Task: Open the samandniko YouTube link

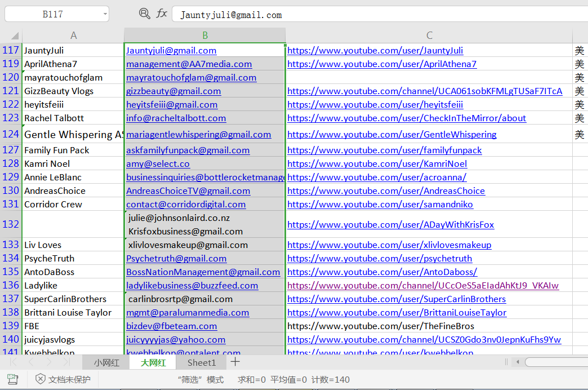Action: tap(380, 204)
